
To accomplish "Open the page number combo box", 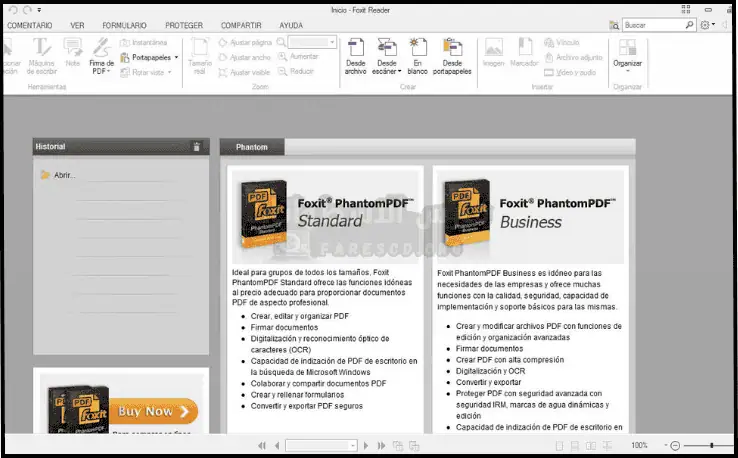I will pyautogui.click(x=321, y=445).
